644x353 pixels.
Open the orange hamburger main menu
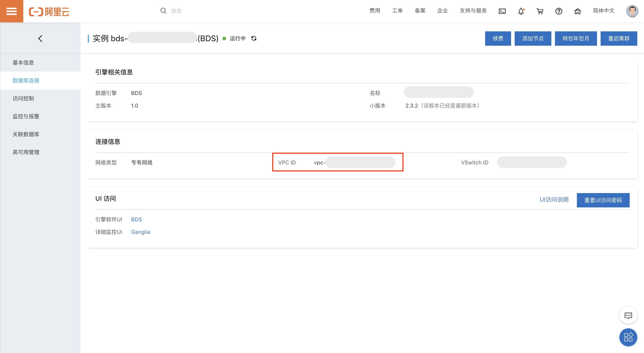point(11,11)
